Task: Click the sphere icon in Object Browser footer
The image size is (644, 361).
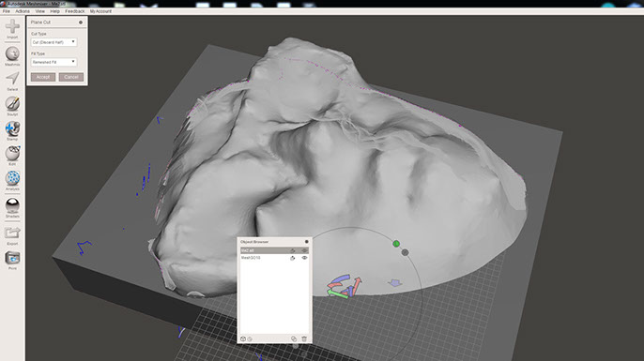Action: (250, 338)
